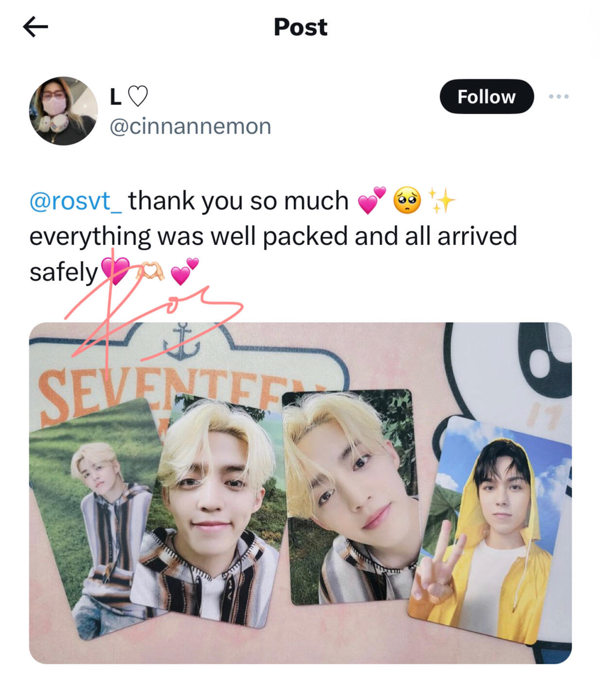Open the three-dots more options menu

pos(559,97)
